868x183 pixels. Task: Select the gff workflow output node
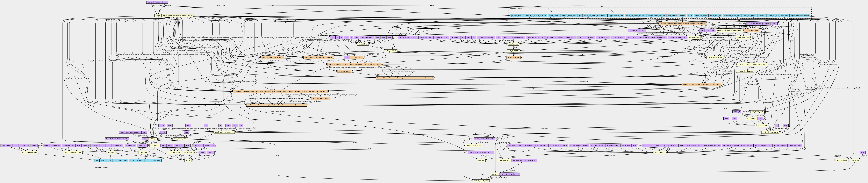point(147,160)
